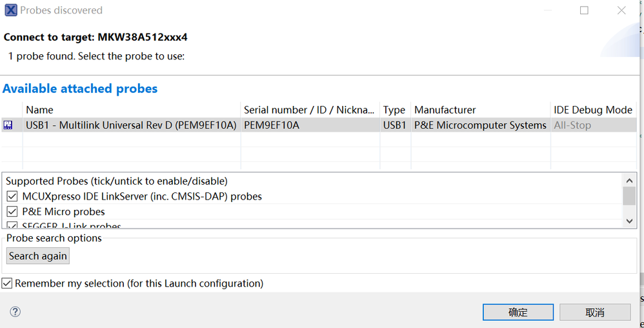Confirm with the 确定 button
Image resolution: width=644 pixels, height=328 pixels.
click(x=518, y=312)
